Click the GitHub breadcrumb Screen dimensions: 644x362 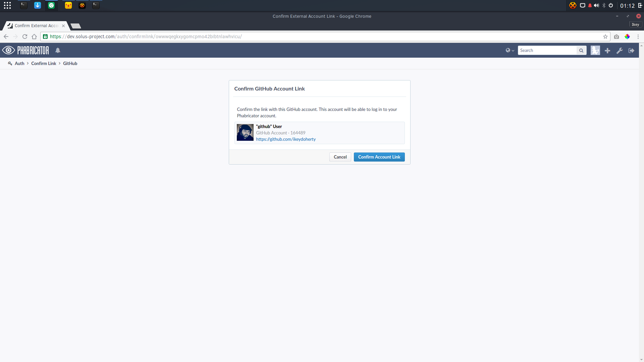pos(70,63)
